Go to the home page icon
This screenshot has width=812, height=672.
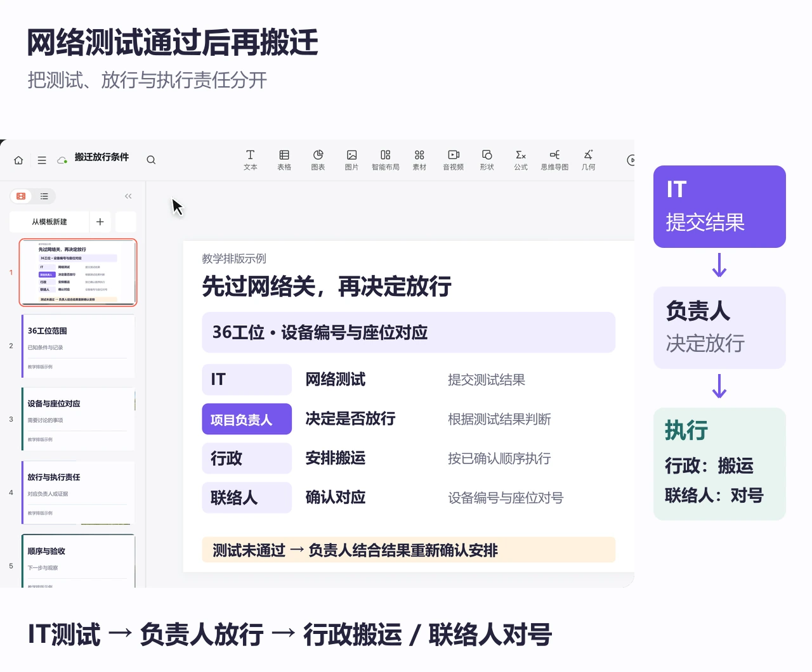pos(19,160)
